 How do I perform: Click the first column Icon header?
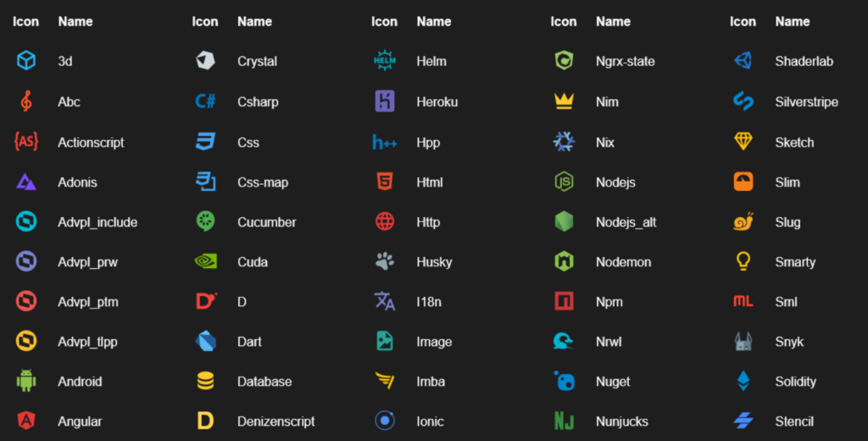click(26, 21)
